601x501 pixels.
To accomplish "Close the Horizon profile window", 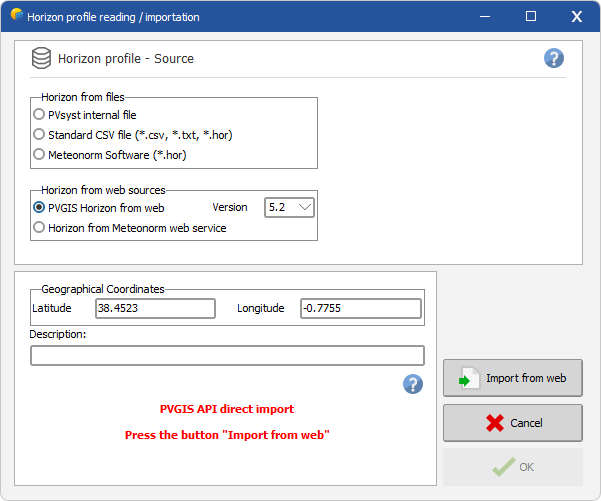I will tap(577, 16).
